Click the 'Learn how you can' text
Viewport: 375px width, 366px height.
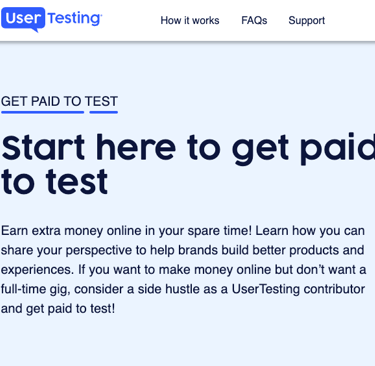pyautogui.click(x=310, y=231)
